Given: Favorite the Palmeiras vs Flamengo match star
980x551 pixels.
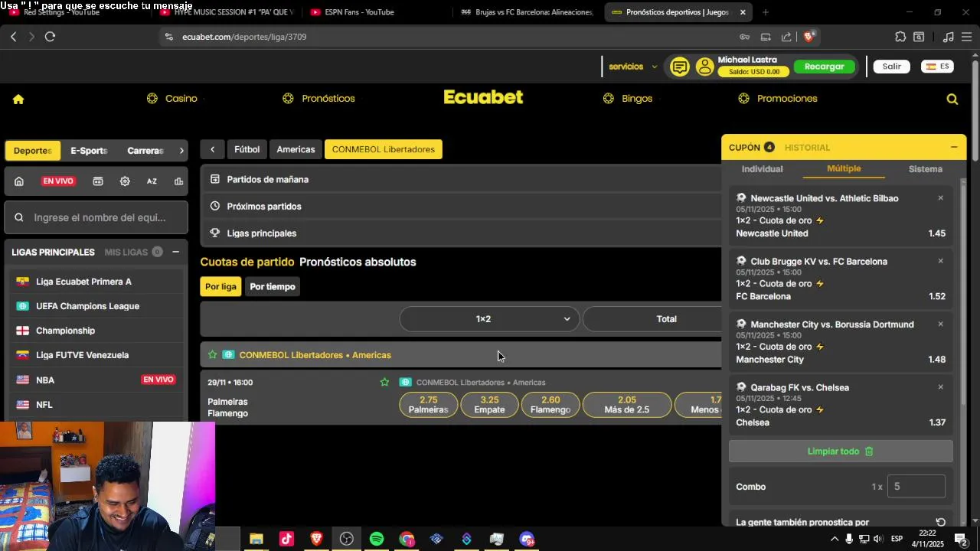Looking at the screenshot, I should [x=384, y=382].
